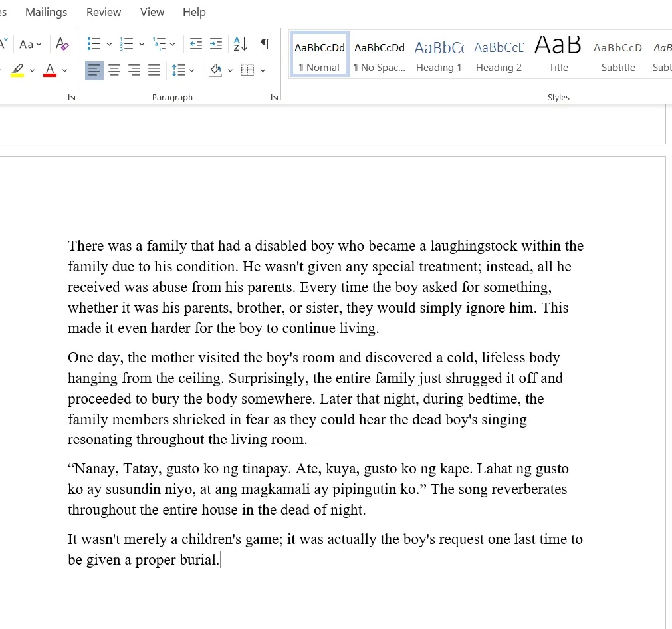
Task: Toggle Align Right paragraph alignment
Action: coord(134,70)
